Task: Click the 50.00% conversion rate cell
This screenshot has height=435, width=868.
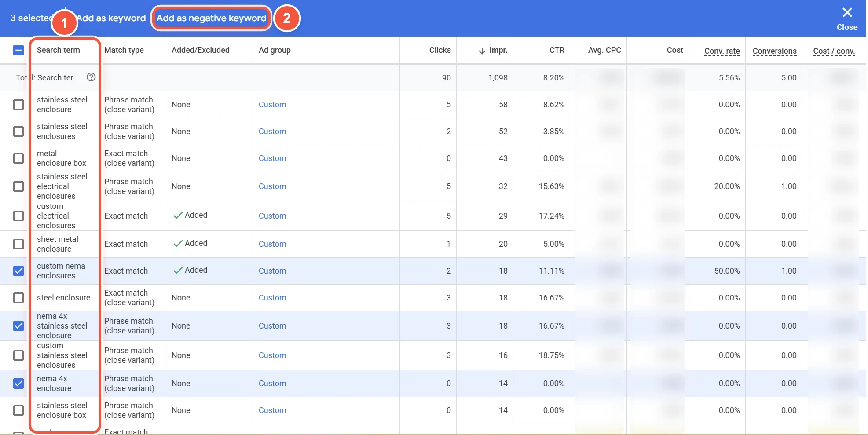Action: click(x=727, y=271)
